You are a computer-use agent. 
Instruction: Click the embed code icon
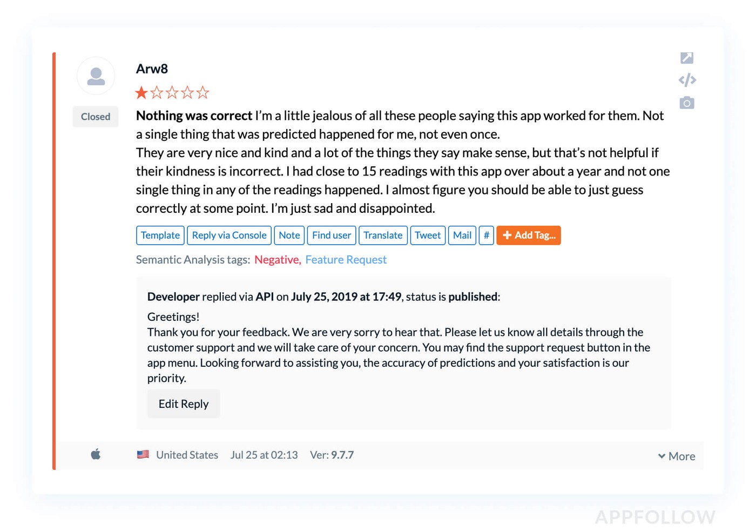point(687,80)
